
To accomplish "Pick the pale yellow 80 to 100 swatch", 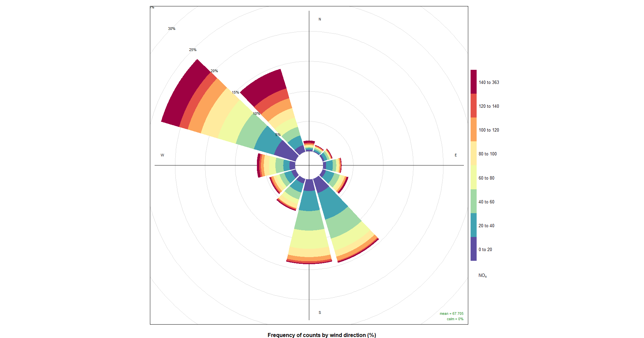I will (473, 153).
